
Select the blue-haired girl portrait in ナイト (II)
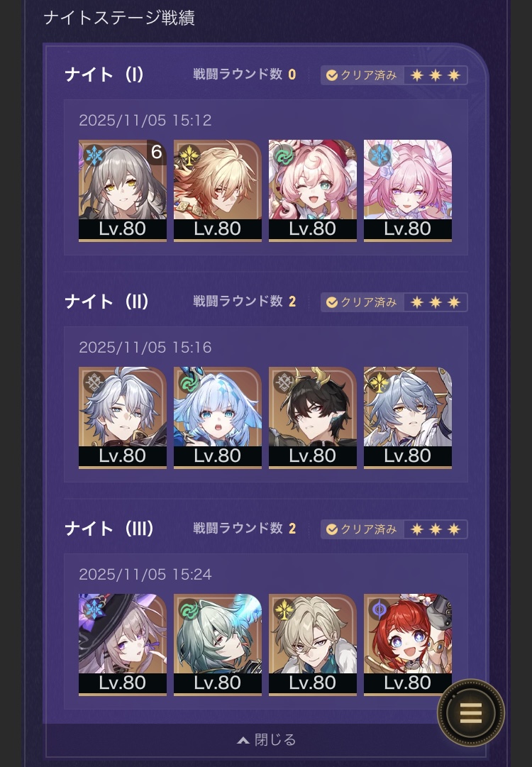click(x=218, y=417)
